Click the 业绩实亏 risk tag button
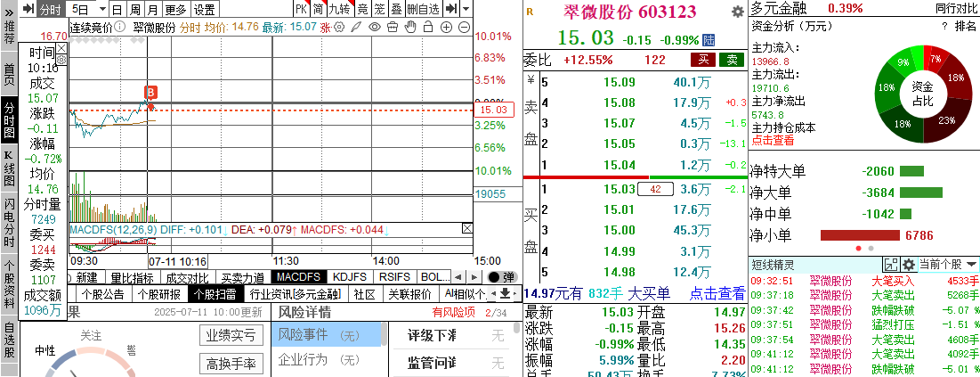980x377 pixels. 231,336
